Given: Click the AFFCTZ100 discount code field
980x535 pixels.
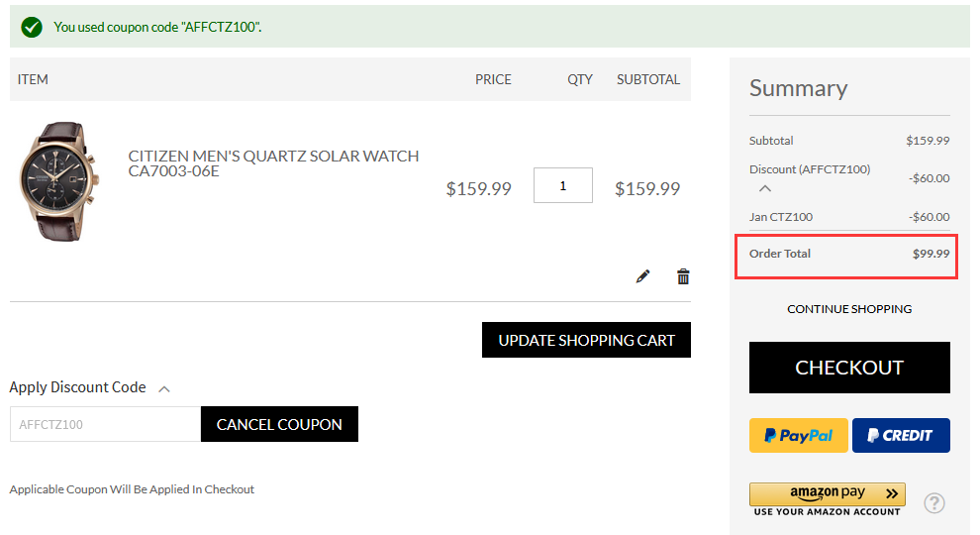Looking at the screenshot, I should point(105,424).
